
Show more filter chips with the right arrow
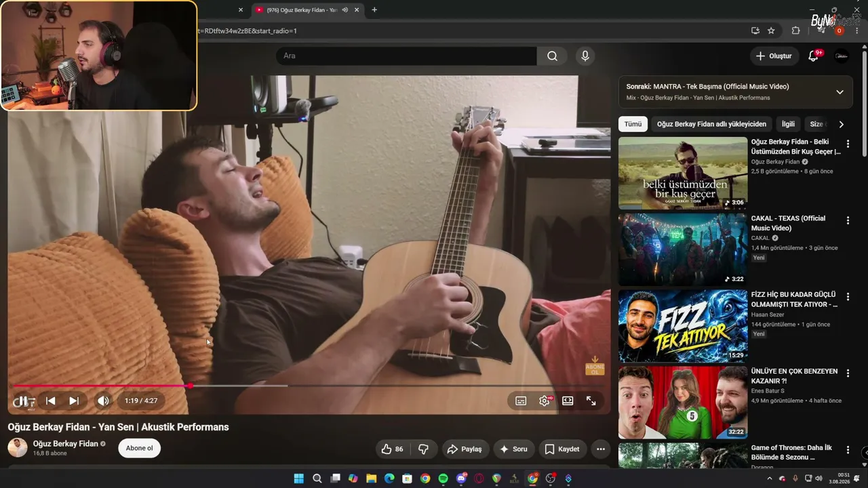[841, 124]
